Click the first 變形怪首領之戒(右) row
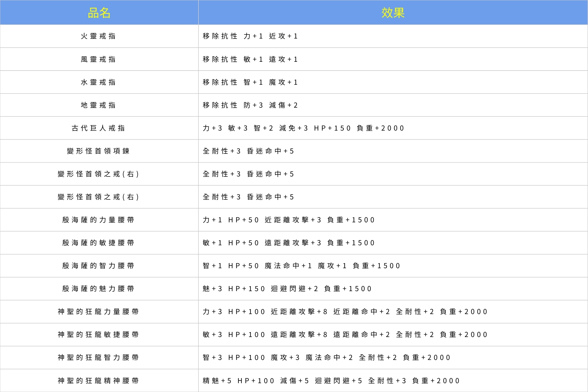 point(99,174)
